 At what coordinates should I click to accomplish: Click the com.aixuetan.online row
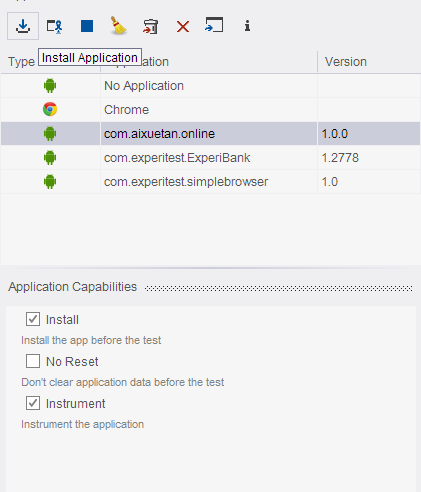tap(210, 134)
